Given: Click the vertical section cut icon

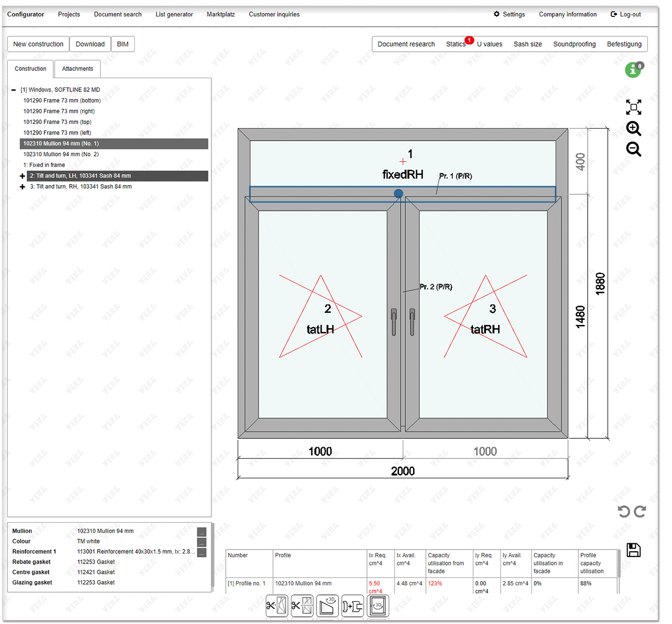Looking at the screenshot, I should (277, 605).
